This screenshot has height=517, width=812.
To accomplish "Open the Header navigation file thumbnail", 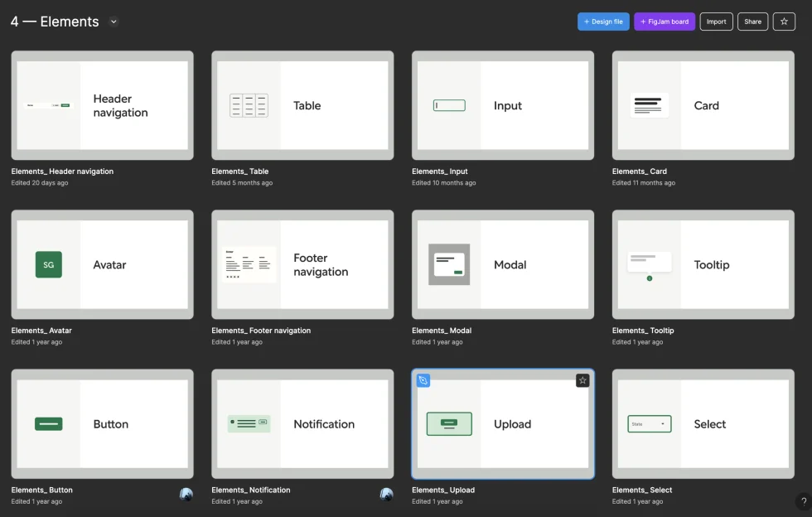I will [103, 105].
